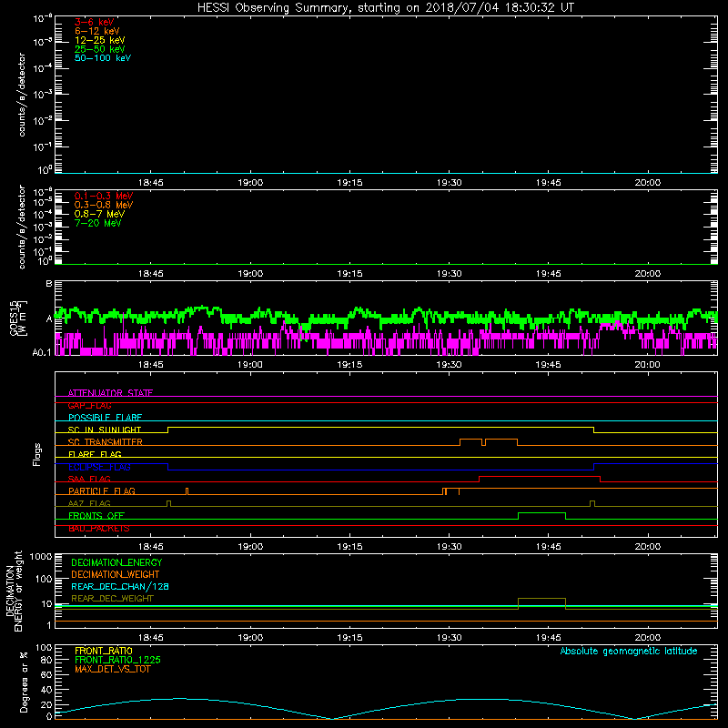The height and width of the screenshot is (728, 728).
Task: Click the raised SAA_FLAG red segment
Action: point(540,476)
